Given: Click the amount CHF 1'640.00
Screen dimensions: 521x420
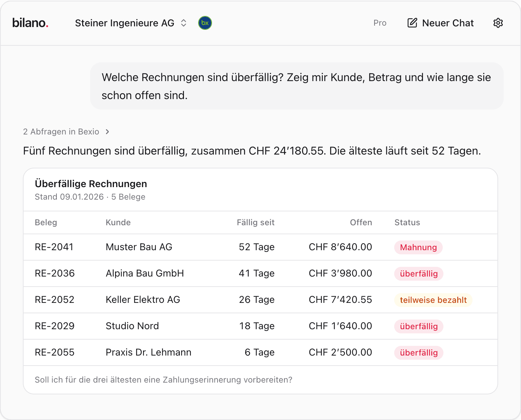Looking at the screenshot, I should click(341, 326).
